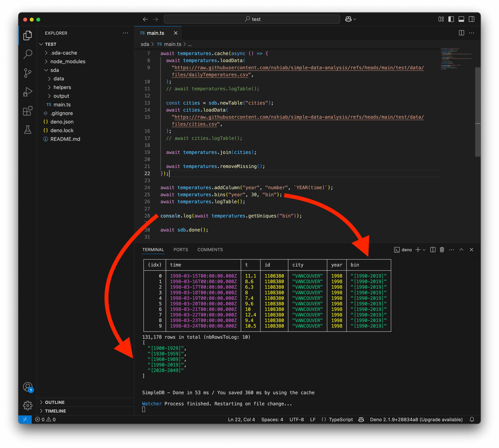The image size is (499, 448).
Task: Toggle the Secondary Side Bar
Action: click(471, 19)
